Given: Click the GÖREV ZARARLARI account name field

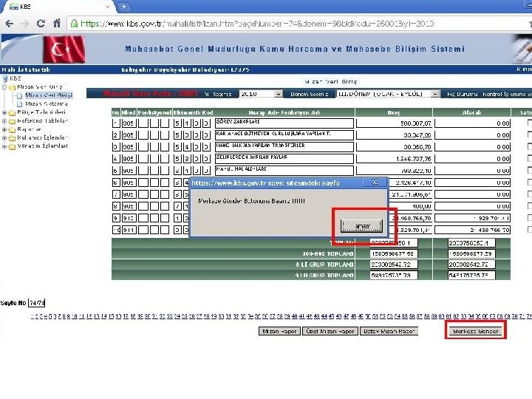Looking at the screenshot, I should (284, 123).
